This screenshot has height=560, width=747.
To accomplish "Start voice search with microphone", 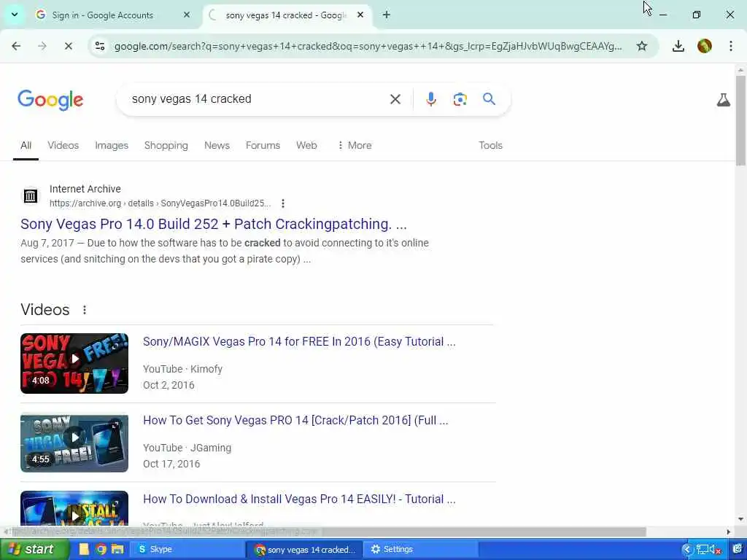I will pyautogui.click(x=430, y=99).
